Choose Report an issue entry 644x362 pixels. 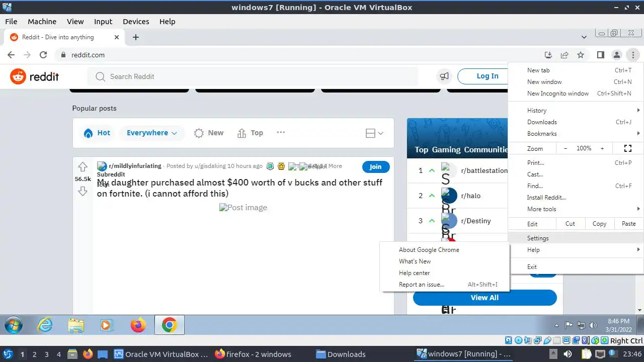[x=445, y=285]
